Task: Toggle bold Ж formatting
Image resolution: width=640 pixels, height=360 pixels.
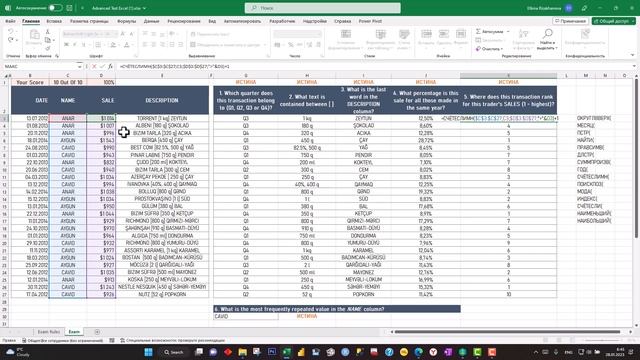Action: tap(66, 44)
